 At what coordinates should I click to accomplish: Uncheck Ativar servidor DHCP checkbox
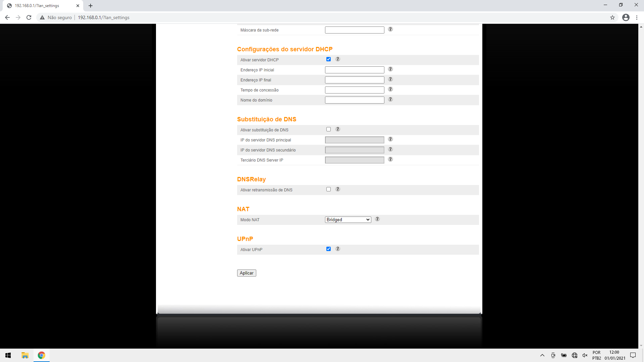pos(328,59)
